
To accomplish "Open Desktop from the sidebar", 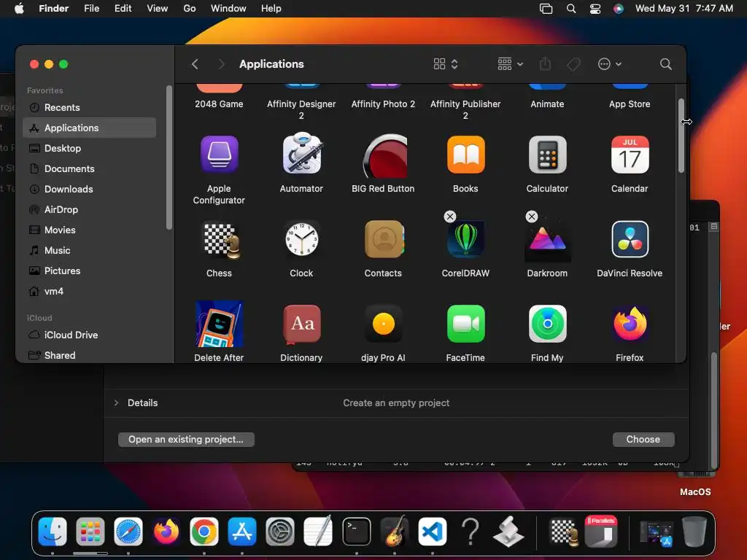I will pyautogui.click(x=90, y=149).
